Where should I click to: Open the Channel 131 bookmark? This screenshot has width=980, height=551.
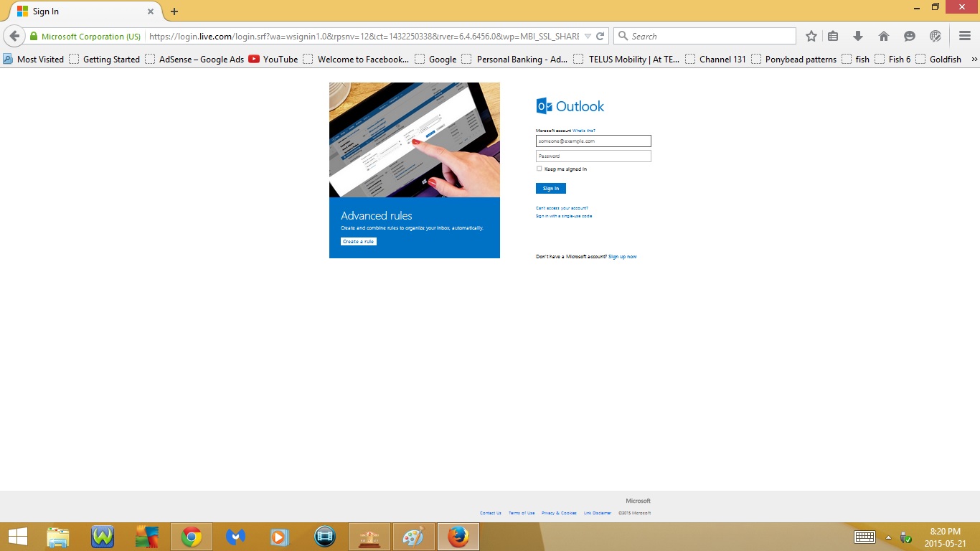tap(716, 60)
